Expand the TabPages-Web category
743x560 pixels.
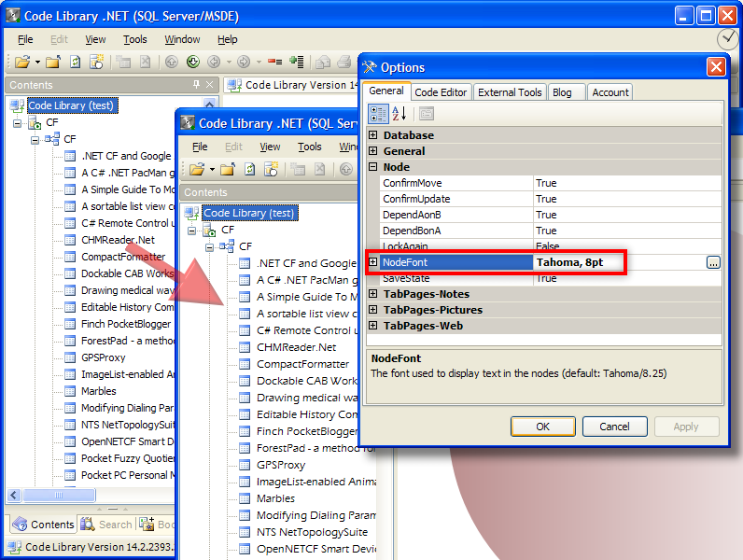tap(373, 326)
